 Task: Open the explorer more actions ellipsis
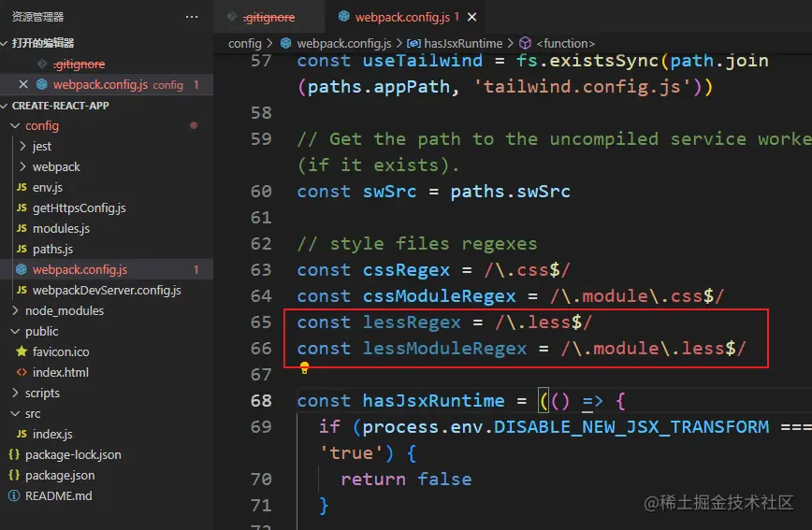(192, 17)
